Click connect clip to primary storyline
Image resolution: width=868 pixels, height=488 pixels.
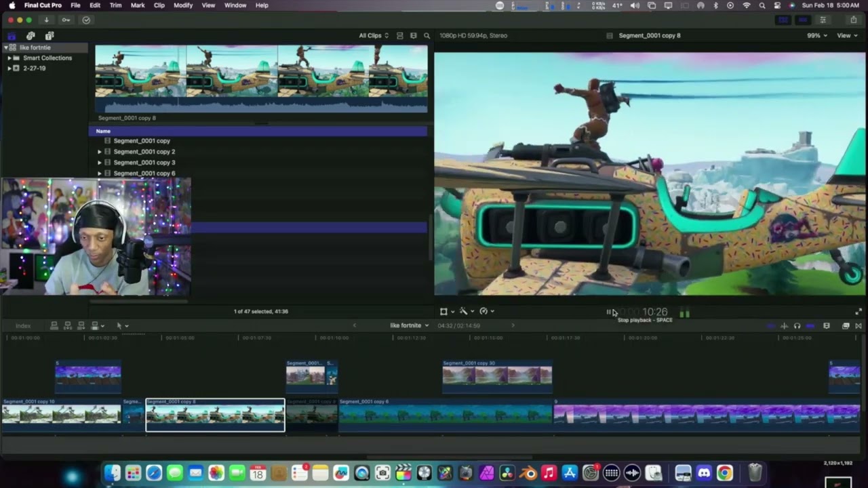click(x=54, y=326)
